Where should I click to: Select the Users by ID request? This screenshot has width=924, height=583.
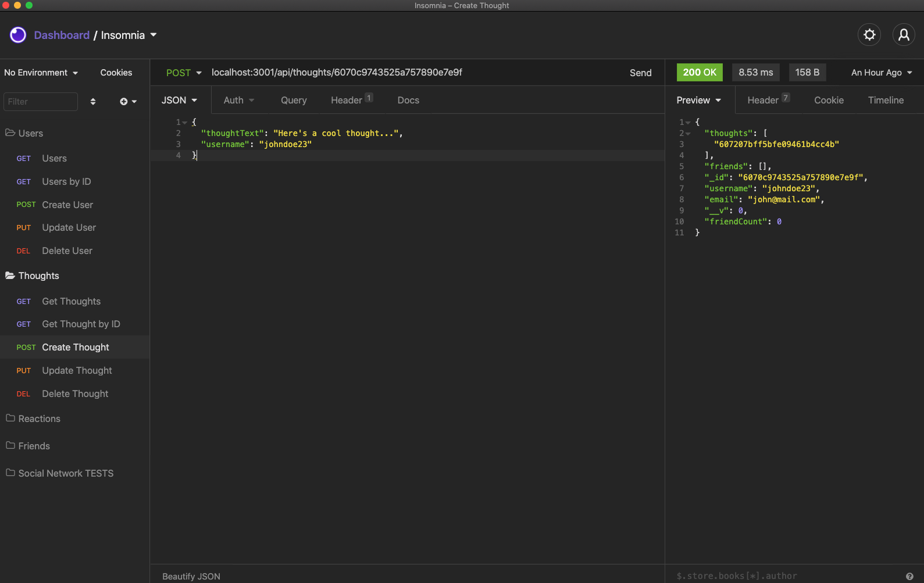(x=74, y=181)
